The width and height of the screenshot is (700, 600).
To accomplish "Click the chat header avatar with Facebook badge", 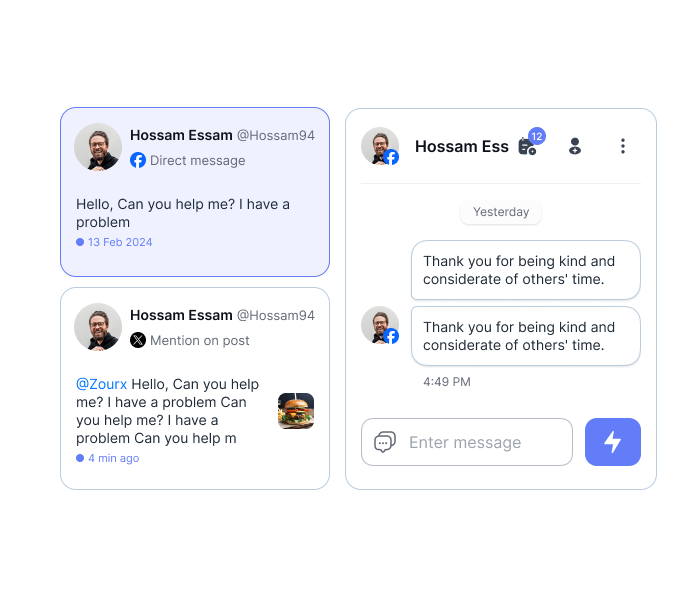I will point(380,146).
